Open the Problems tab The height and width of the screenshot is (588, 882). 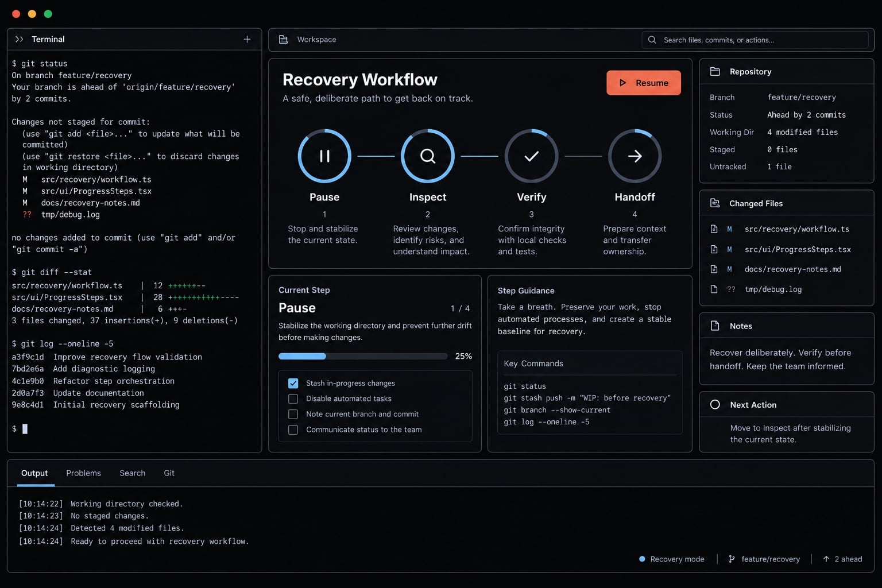[83, 473]
